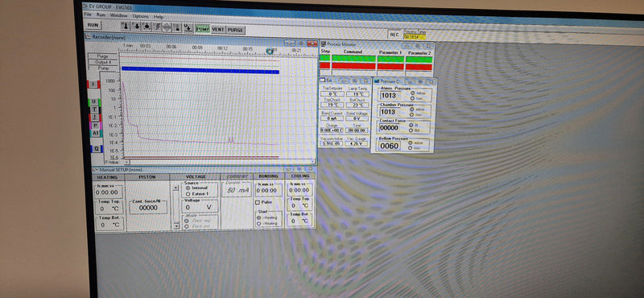Click the third toolbar icon after piston arrow
The height and width of the screenshot is (298, 644).
(147, 27)
